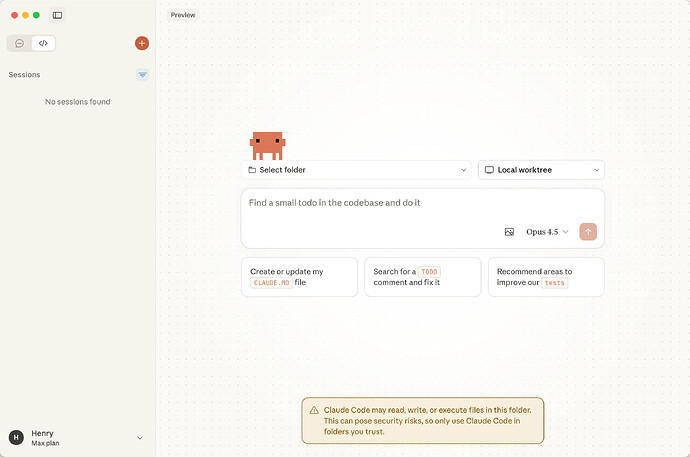This screenshot has height=457, width=690.
Task: Open the Opus 4.5 model selector
Action: click(x=547, y=232)
